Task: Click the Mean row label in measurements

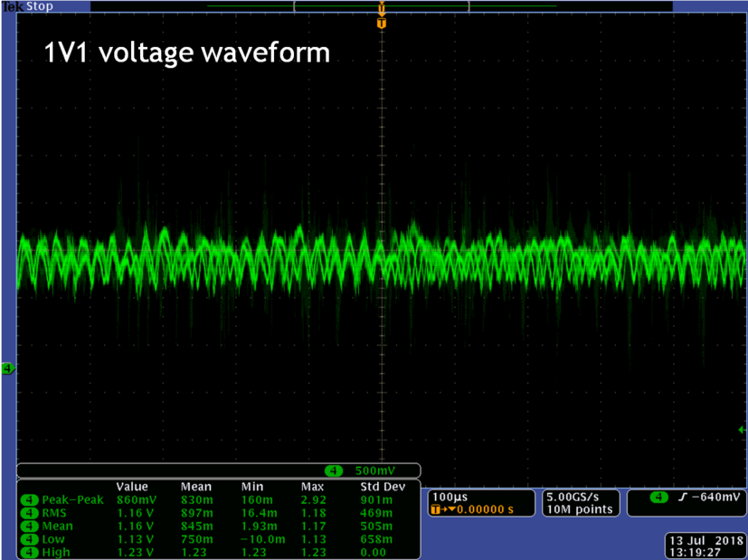Action: [x=58, y=527]
